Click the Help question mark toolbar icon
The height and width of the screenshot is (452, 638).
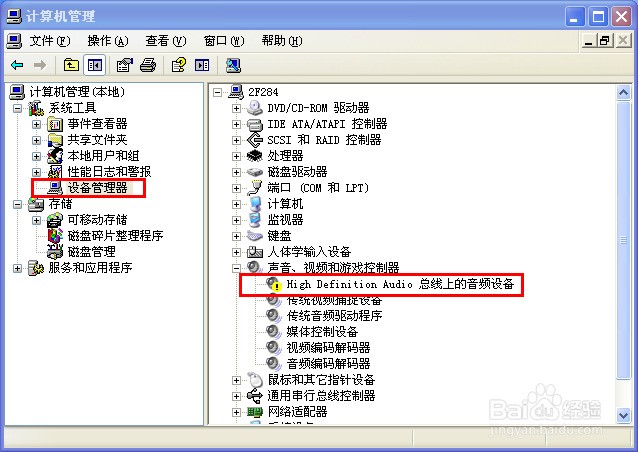pyautogui.click(x=178, y=65)
